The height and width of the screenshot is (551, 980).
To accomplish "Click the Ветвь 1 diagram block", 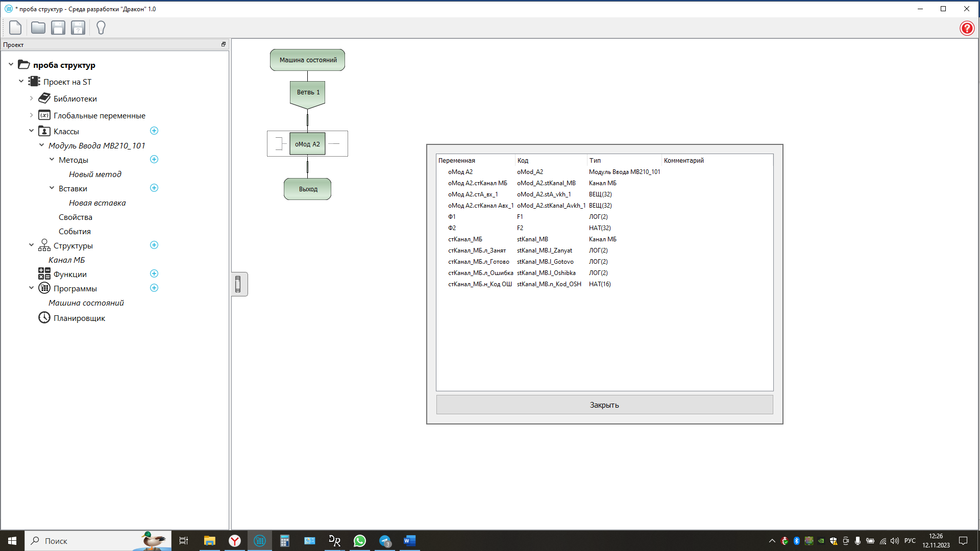I will point(308,92).
